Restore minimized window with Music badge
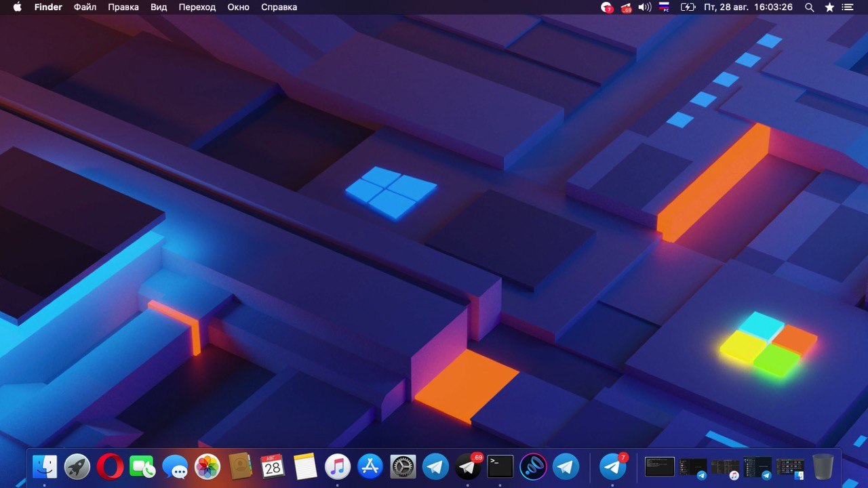 [x=726, y=468]
